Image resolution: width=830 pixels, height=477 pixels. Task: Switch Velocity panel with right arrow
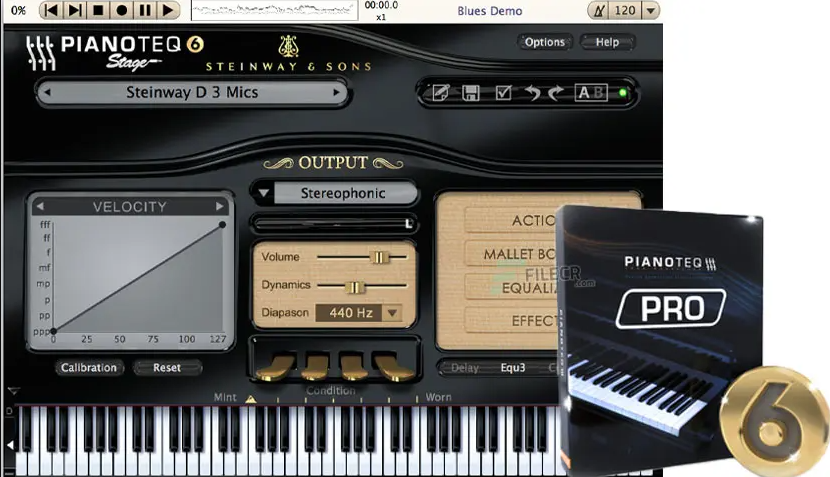pyautogui.click(x=219, y=206)
